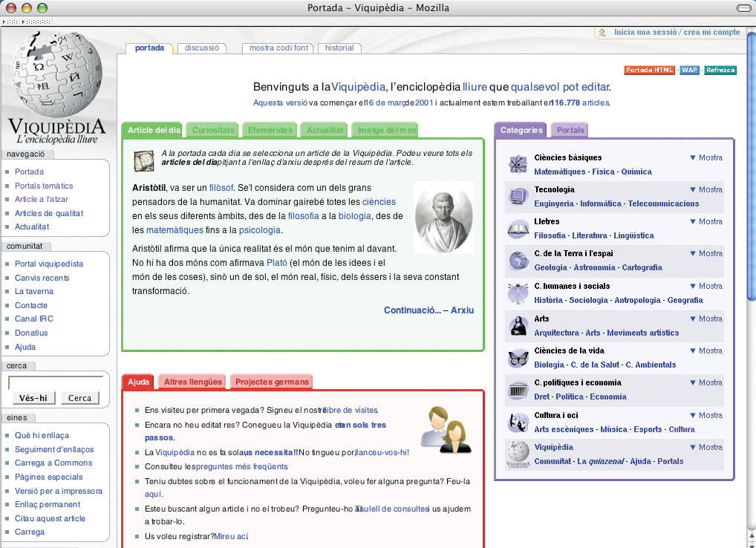Click the Continuació... link
756x548 pixels.
(x=412, y=310)
